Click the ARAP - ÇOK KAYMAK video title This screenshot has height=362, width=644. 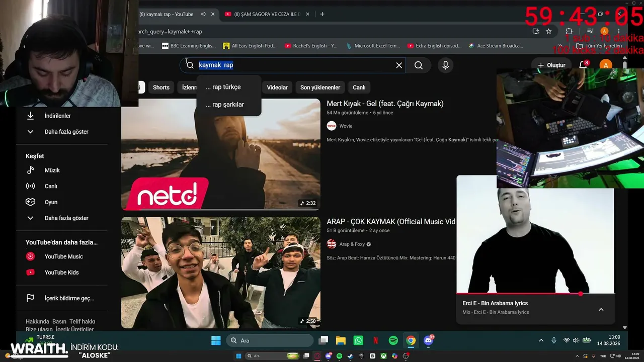click(391, 222)
